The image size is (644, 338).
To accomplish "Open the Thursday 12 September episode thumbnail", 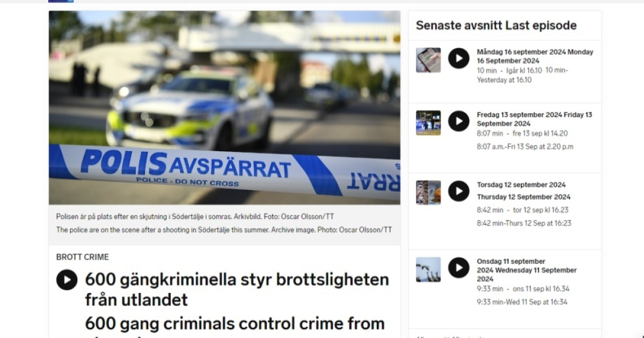I will click(x=428, y=193).
